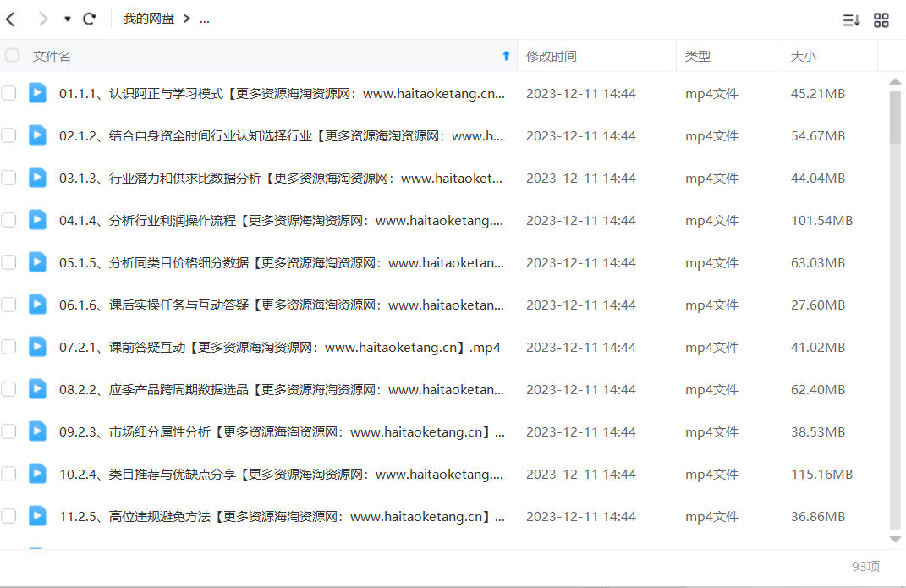This screenshot has height=588, width=906.
Task: Click video icon of 09.2.3 市场细分 file
Action: [37, 431]
